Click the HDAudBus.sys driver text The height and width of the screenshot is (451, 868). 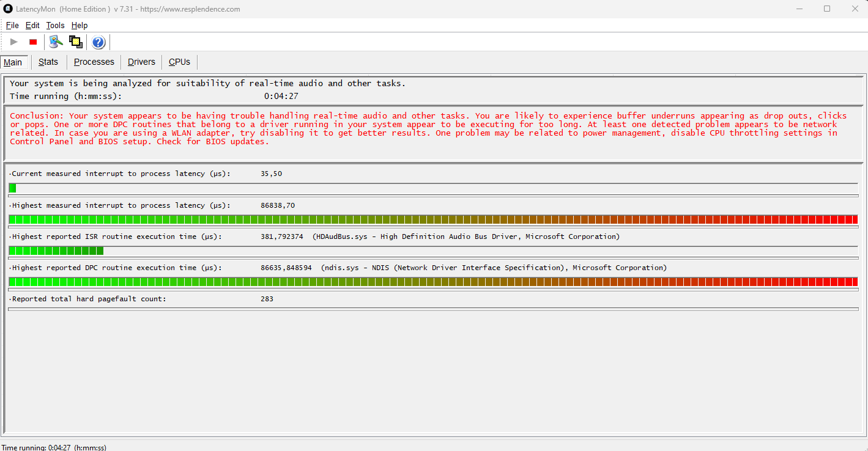466,237
